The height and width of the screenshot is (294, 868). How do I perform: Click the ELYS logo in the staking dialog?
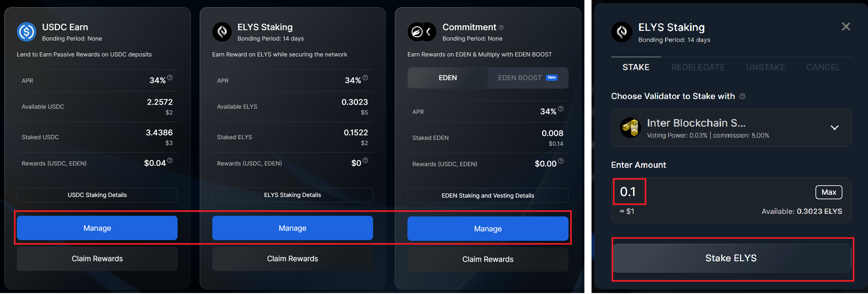622,32
